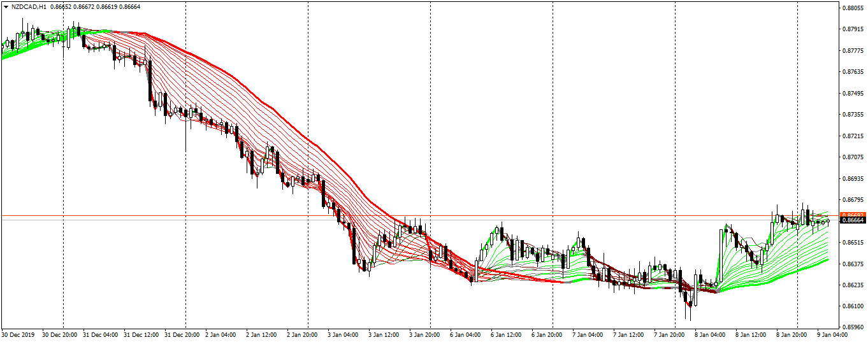
Task: Click the 3 Jan 20:00 time label
Action: (425, 334)
